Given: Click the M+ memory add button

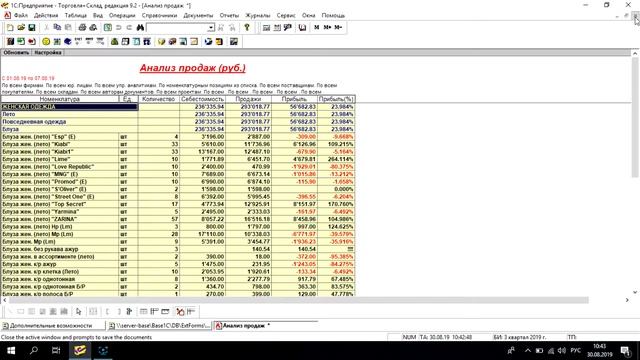Looking at the screenshot, I should (x=327, y=27).
